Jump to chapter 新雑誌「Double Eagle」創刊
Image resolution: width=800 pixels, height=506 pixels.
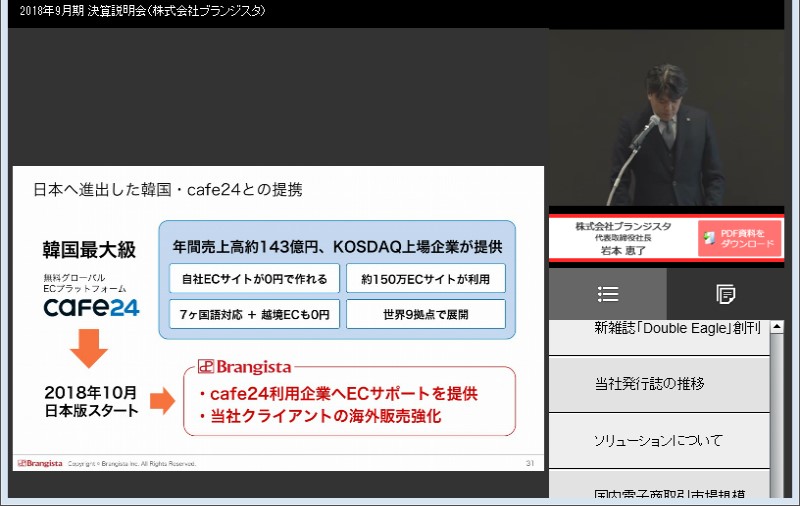tap(659, 337)
